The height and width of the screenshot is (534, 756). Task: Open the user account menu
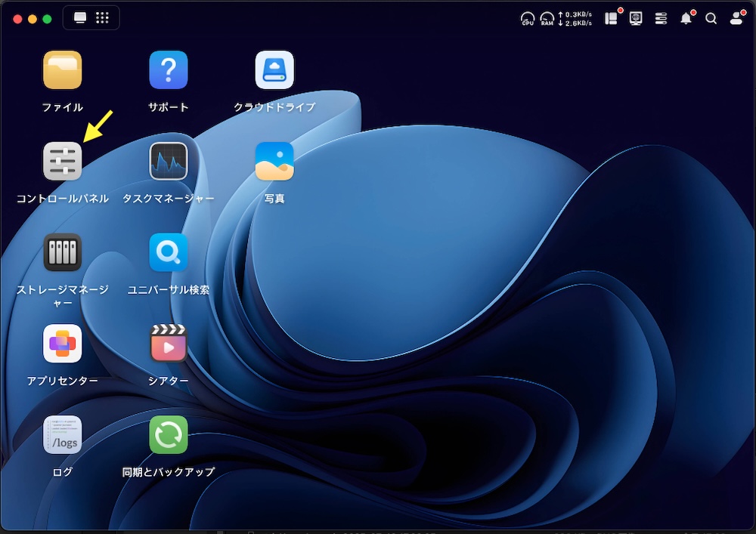coord(736,18)
